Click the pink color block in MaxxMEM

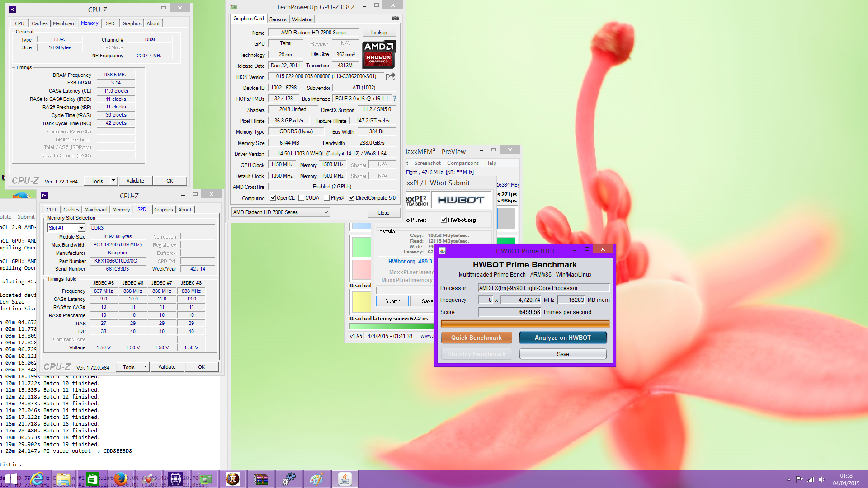(x=361, y=270)
